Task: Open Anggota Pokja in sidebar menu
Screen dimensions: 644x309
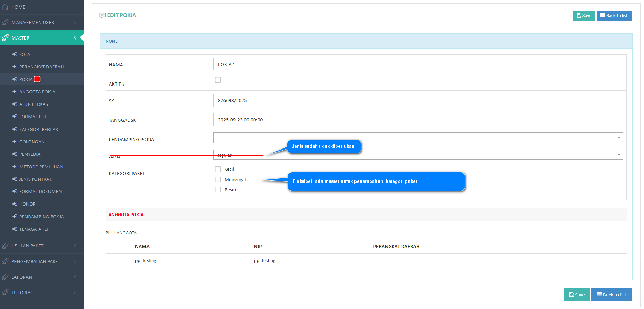Action: [37, 92]
